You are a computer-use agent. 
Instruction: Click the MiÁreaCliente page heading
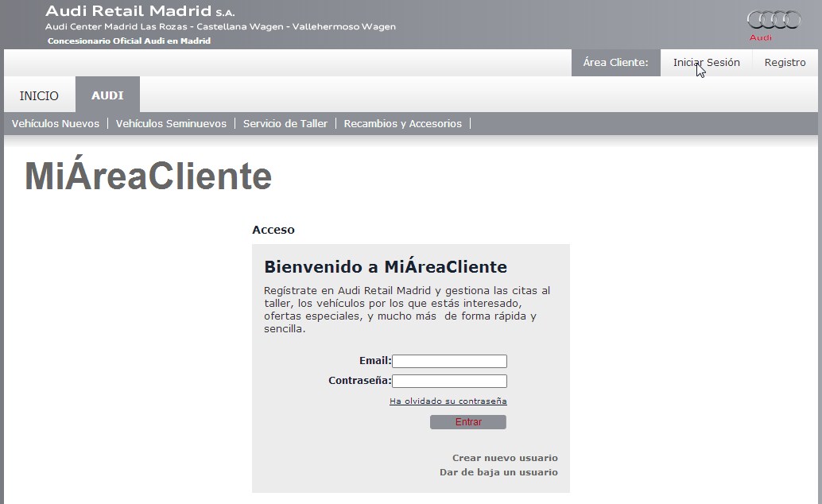[149, 175]
